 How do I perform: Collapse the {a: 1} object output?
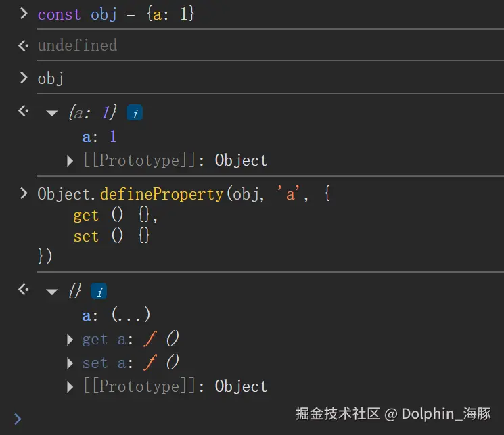point(52,114)
